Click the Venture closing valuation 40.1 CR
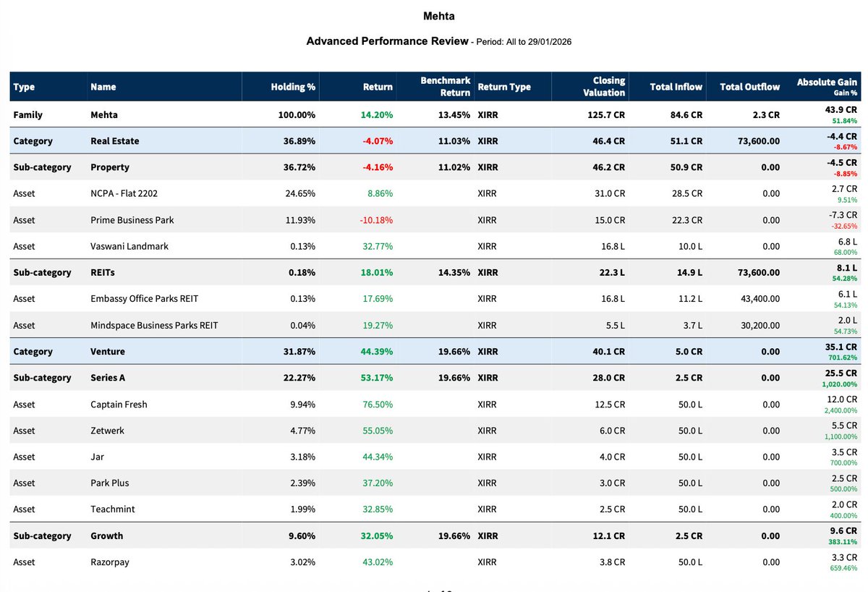Image resolution: width=868 pixels, height=592 pixels. [x=609, y=352]
